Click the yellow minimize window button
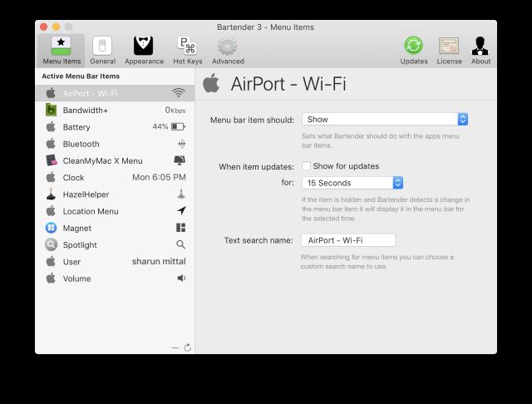The width and height of the screenshot is (532, 404). point(56,27)
